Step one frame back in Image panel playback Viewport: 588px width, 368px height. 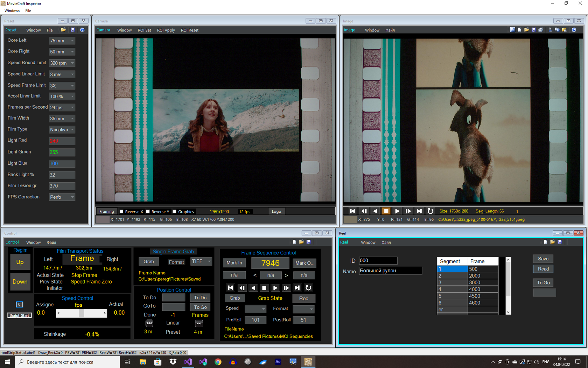click(364, 211)
